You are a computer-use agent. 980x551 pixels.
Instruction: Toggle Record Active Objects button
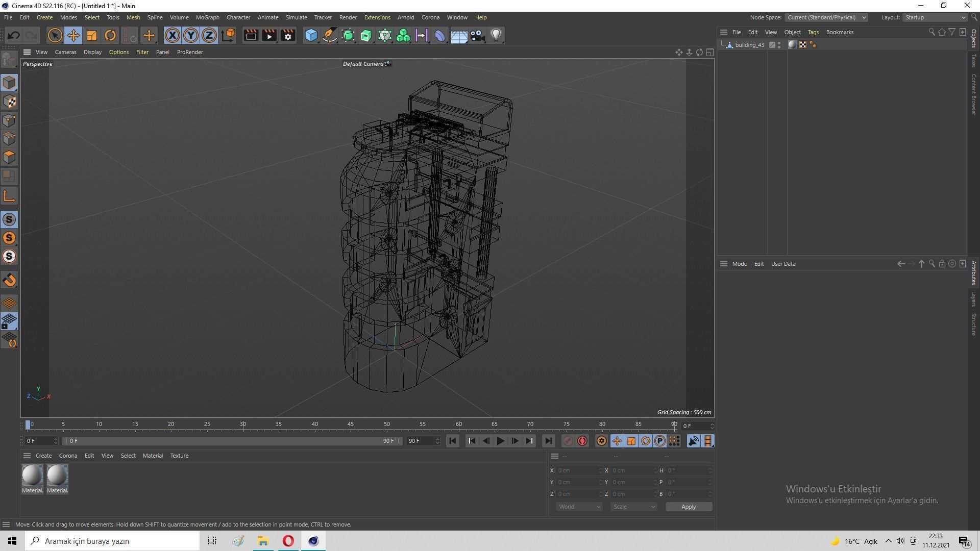[568, 441]
